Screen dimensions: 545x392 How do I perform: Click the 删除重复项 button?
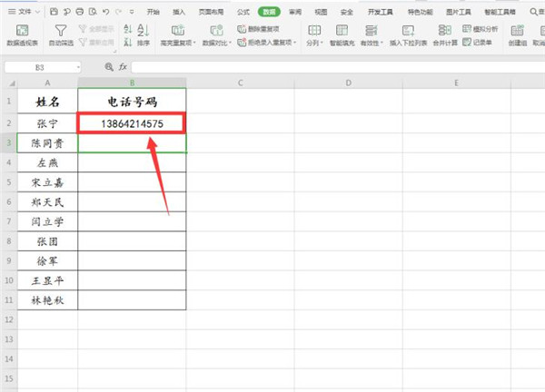click(258, 29)
